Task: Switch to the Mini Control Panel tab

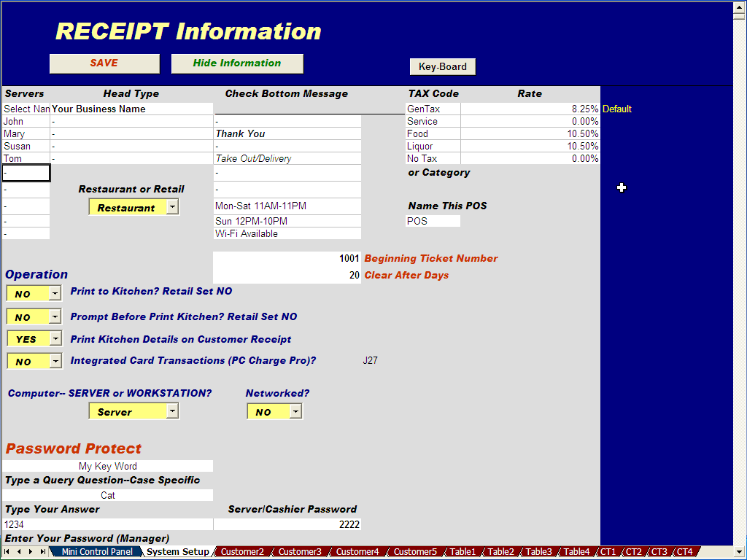Action: point(96,552)
